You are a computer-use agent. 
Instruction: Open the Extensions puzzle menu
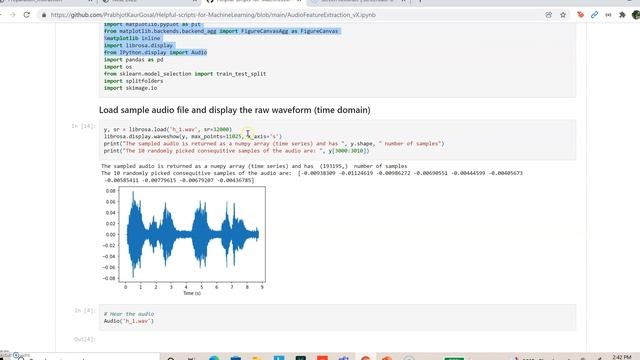pos(622,15)
